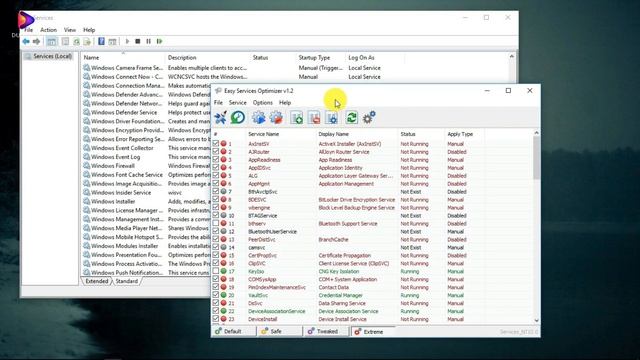The height and width of the screenshot is (360, 640).
Task: Open the Help menu in Easy Services Optimizer
Action: coord(285,102)
